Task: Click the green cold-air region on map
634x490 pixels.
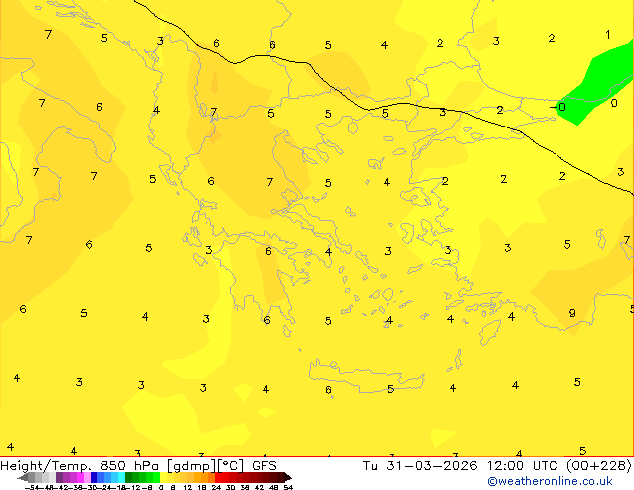Action: (x=598, y=80)
